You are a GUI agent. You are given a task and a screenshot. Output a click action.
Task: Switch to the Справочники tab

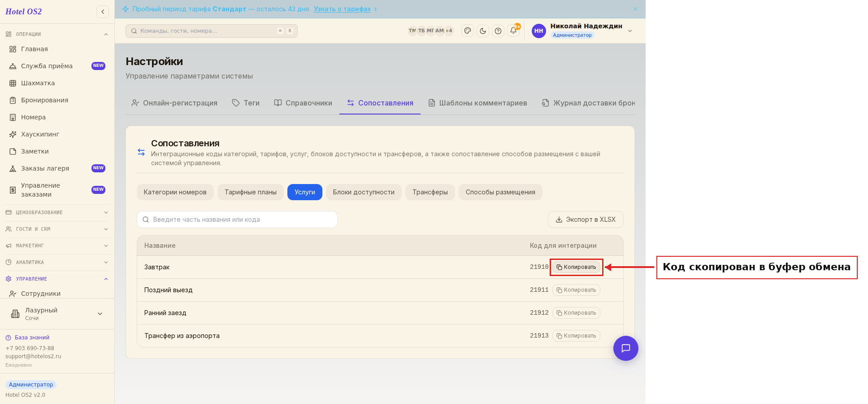pyautogui.click(x=303, y=103)
